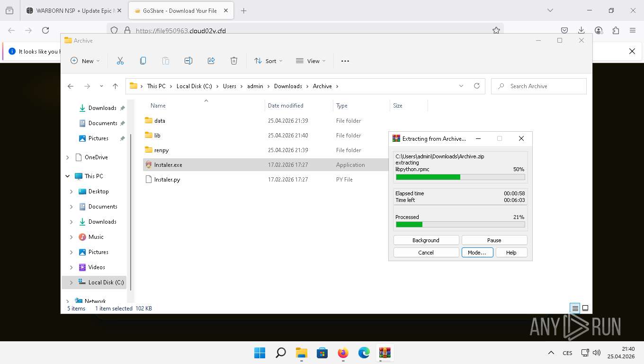Expand OneDrive in navigation pane
The image size is (644, 364).
67,157
